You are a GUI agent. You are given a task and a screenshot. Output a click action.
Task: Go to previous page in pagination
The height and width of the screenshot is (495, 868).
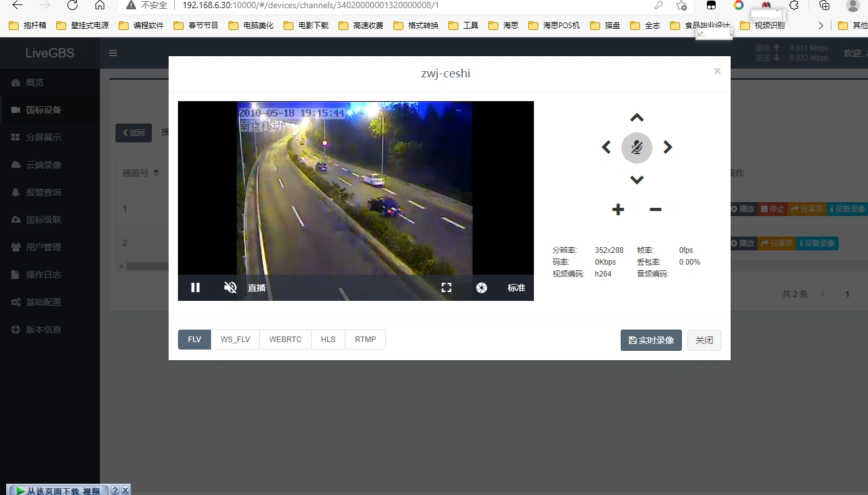click(x=823, y=294)
